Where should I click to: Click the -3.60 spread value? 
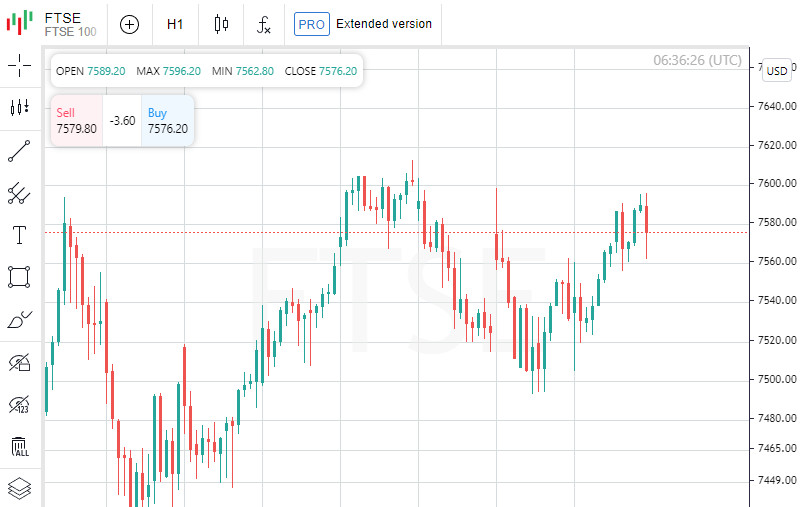pos(122,121)
